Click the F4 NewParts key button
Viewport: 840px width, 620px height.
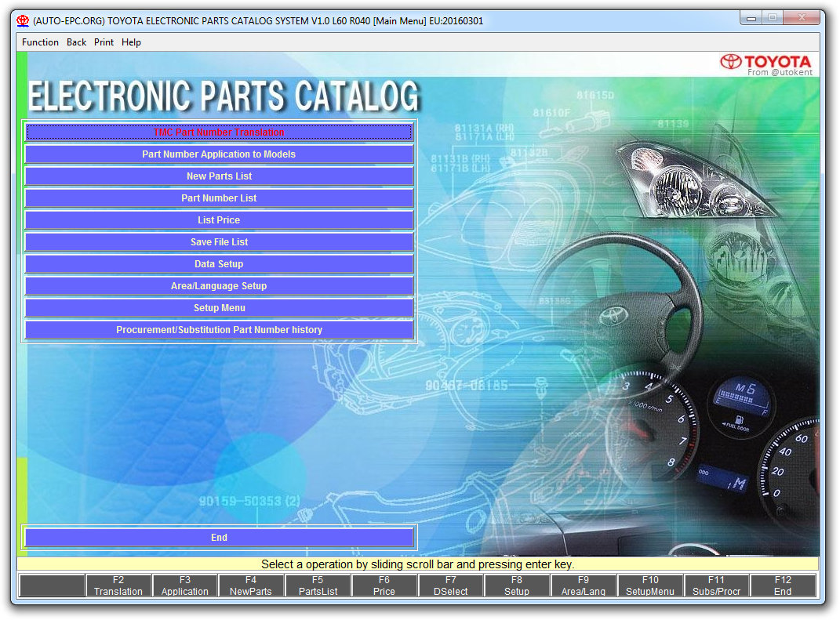coord(251,586)
